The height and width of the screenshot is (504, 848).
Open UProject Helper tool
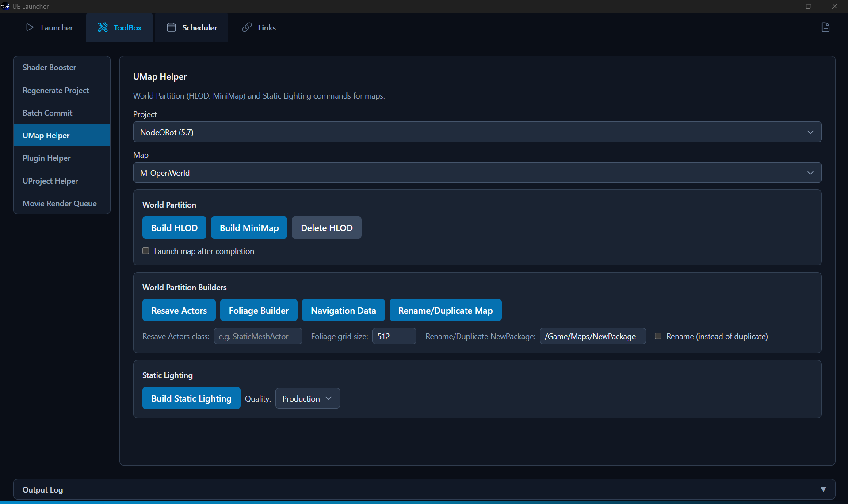pos(62,181)
